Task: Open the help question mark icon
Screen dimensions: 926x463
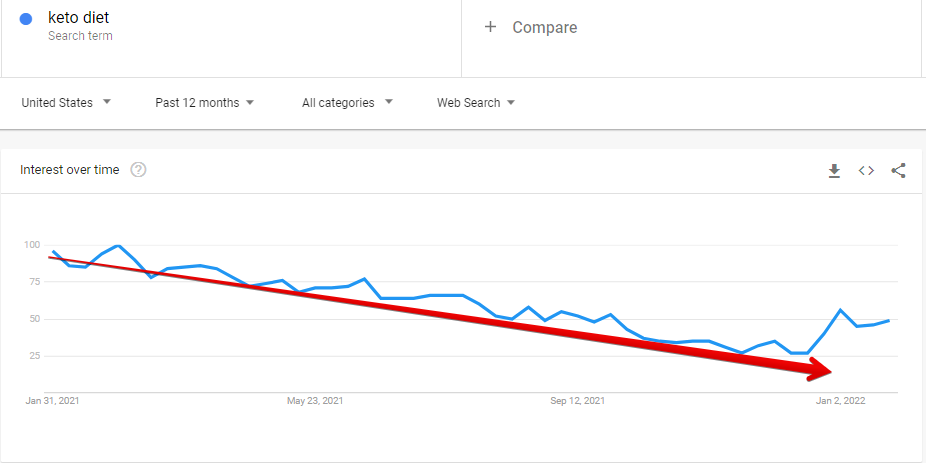Action: tap(138, 170)
